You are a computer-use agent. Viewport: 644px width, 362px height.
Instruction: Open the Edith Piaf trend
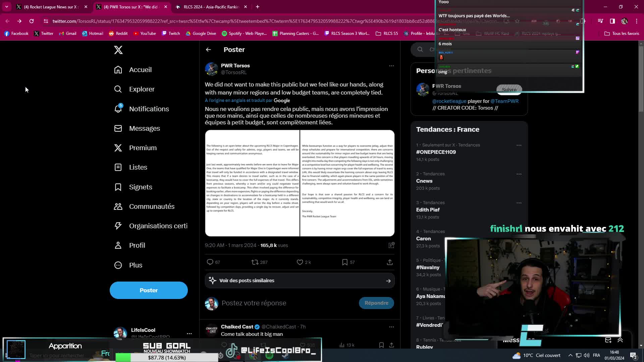coord(428,210)
